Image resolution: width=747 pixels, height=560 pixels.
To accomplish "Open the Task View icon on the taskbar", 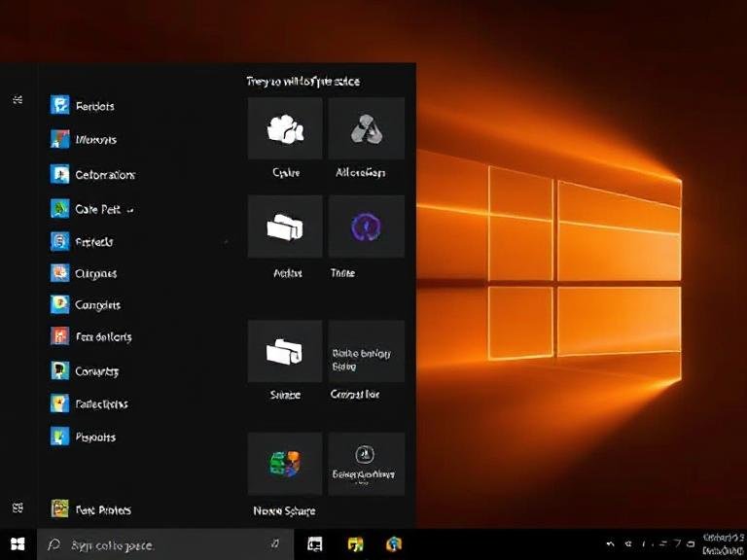I will pyautogui.click(x=315, y=543).
